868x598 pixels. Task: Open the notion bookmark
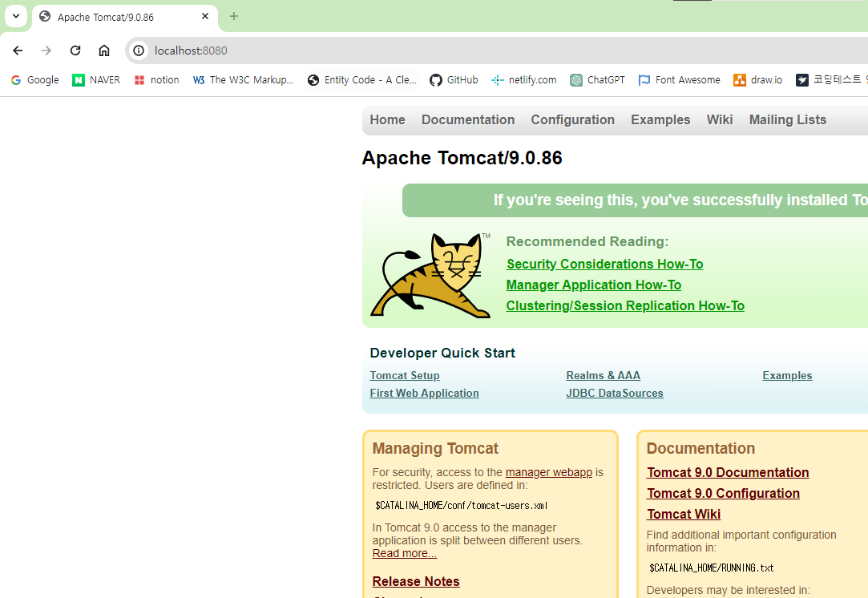tap(156, 80)
